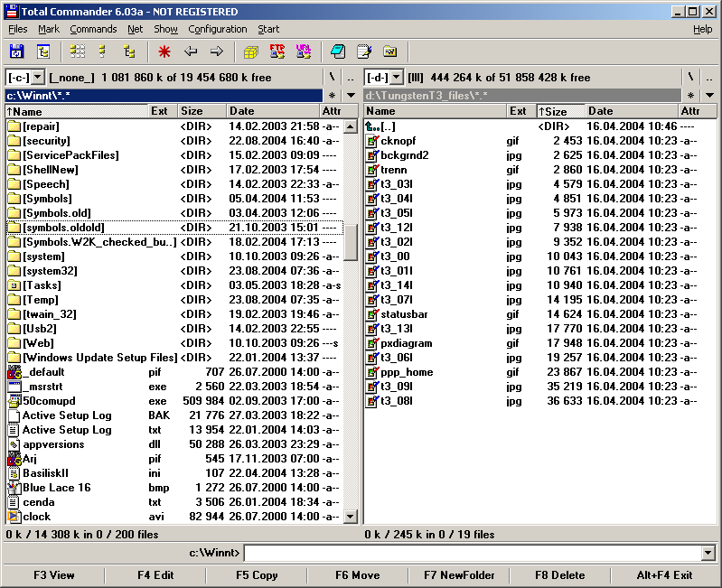Click the left panel scrollbar thumb
The width and height of the screenshot is (722, 588).
click(351, 242)
